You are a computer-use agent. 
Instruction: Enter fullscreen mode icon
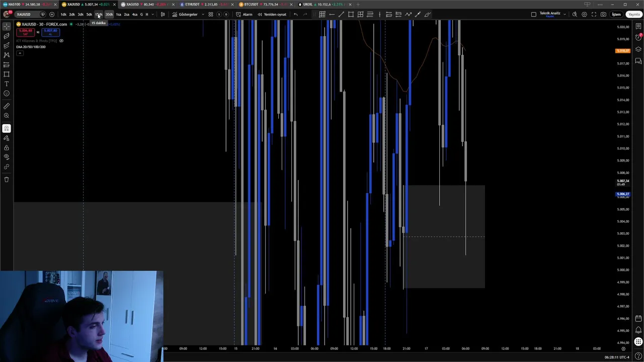(x=594, y=15)
